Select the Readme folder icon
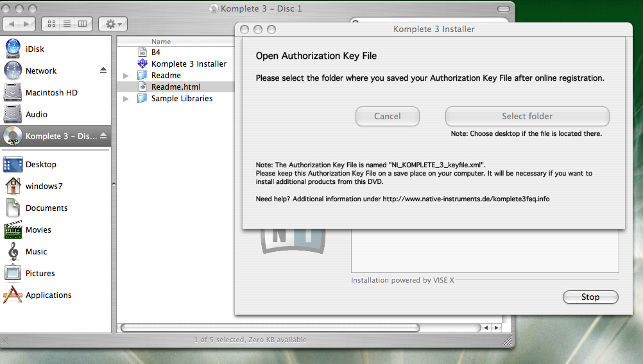643x364 pixels. 142,75
